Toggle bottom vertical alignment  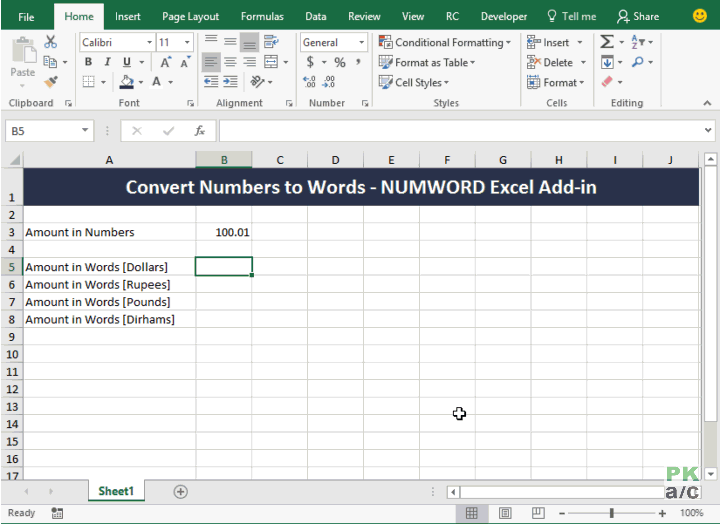click(250, 42)
